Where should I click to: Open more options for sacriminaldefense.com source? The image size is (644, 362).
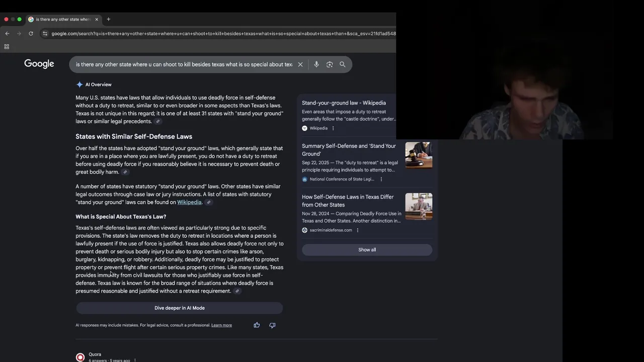(358, 230)
